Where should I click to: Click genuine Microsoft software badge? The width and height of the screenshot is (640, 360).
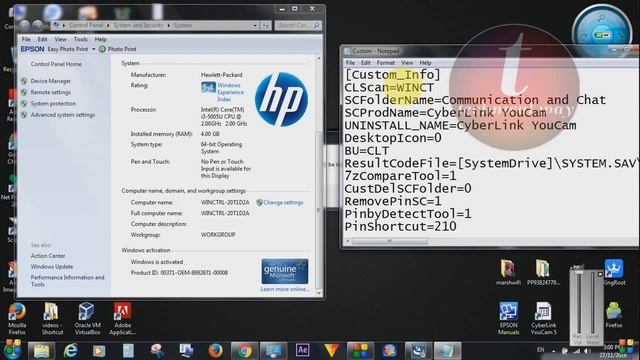point(284,271)
